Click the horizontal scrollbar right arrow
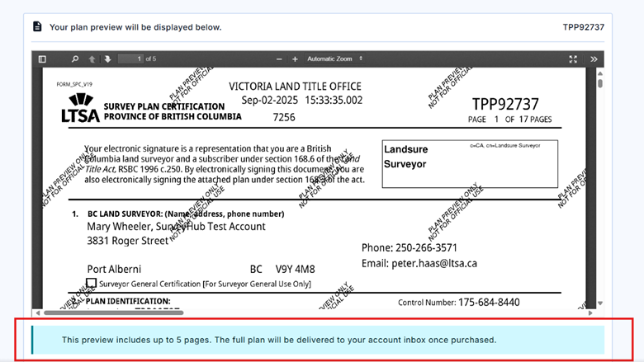 point(590,313)
